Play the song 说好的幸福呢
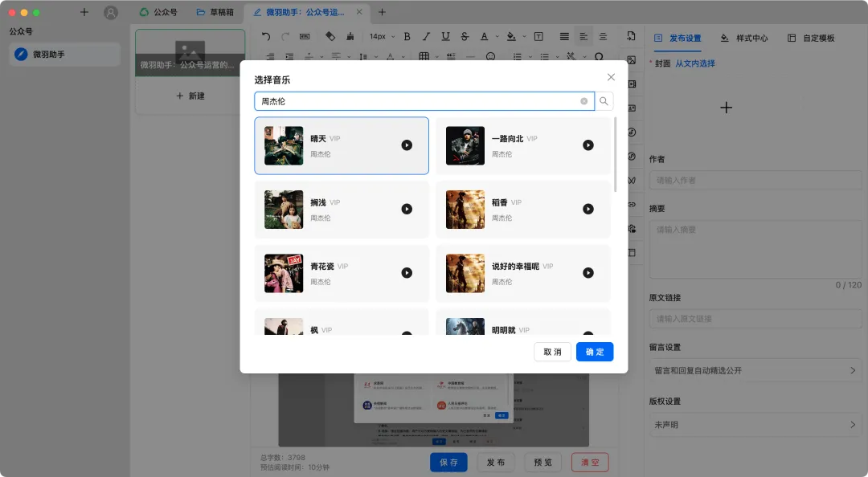The height and width of the screenshot is (477, 868). pos(588,273)
